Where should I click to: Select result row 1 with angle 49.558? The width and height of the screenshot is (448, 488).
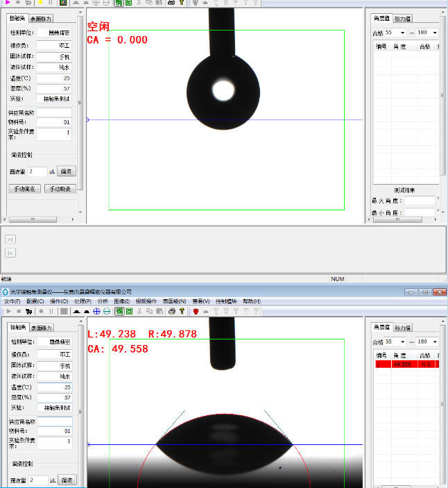point(406,364)
